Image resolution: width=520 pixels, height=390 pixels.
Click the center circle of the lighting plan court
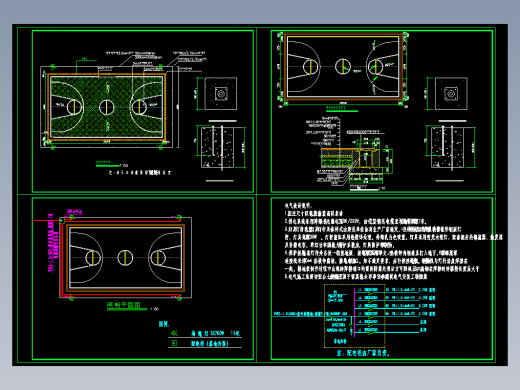click(x=125, y=257)
